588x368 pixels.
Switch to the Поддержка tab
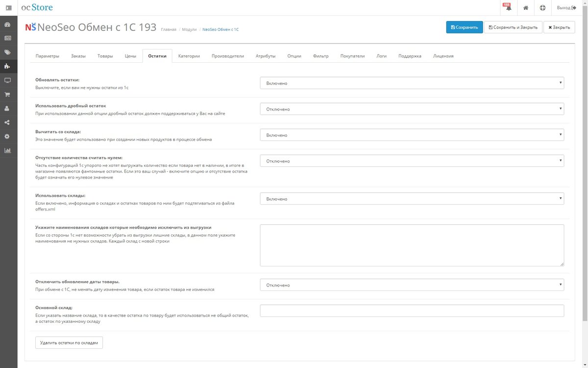410,56
